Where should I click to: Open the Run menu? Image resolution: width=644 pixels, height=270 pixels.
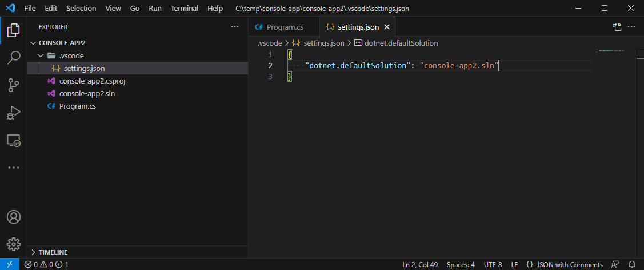[155, 8]
